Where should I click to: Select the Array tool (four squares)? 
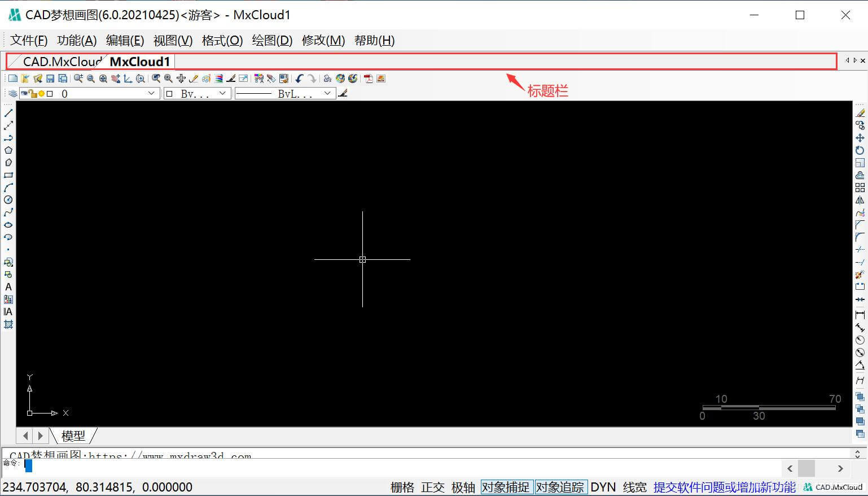[x=860, y=188]
